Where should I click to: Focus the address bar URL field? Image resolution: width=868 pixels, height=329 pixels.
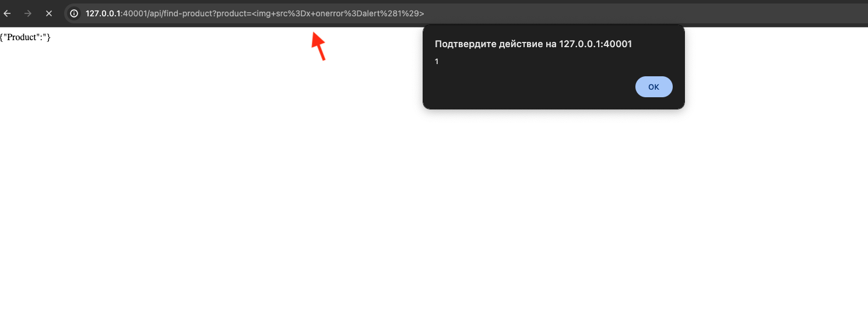(x=466, y=13)
